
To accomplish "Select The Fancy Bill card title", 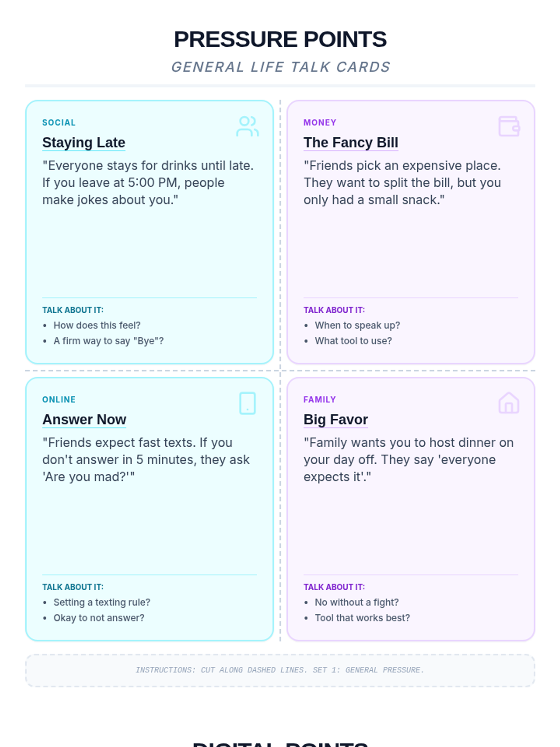I will [351, 142].
